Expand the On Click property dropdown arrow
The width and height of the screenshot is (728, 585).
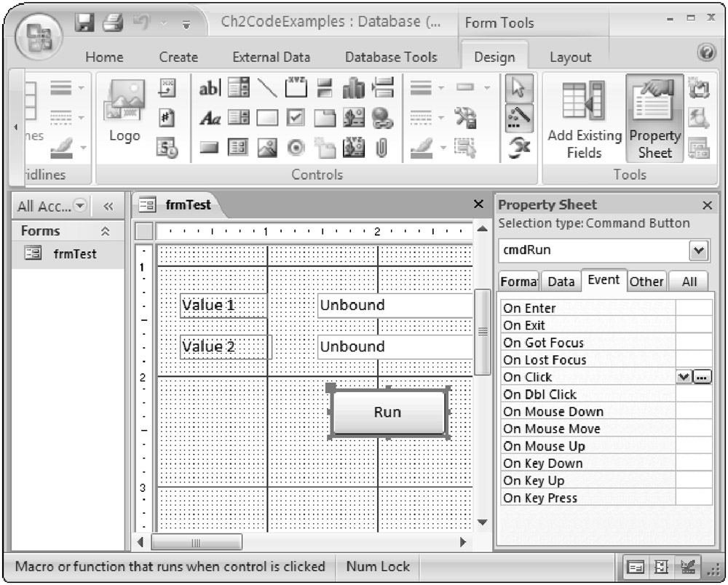[683, 377]
